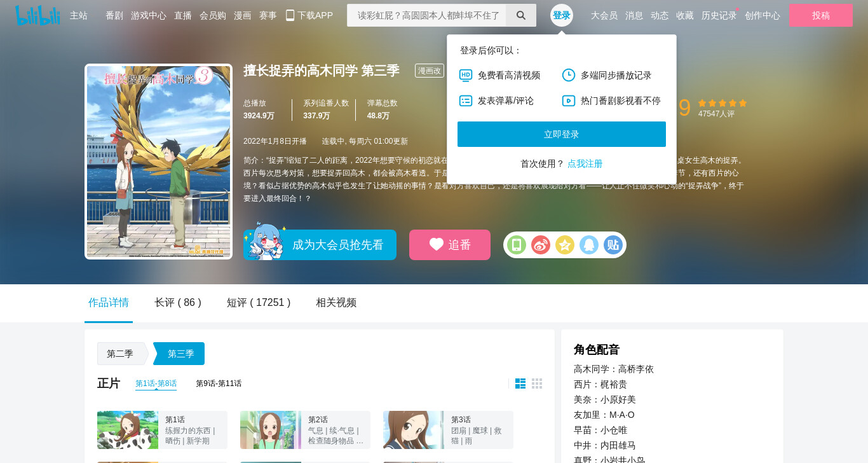
Task: Show episodes 第9话-第11话
Action: pos(219,384)
